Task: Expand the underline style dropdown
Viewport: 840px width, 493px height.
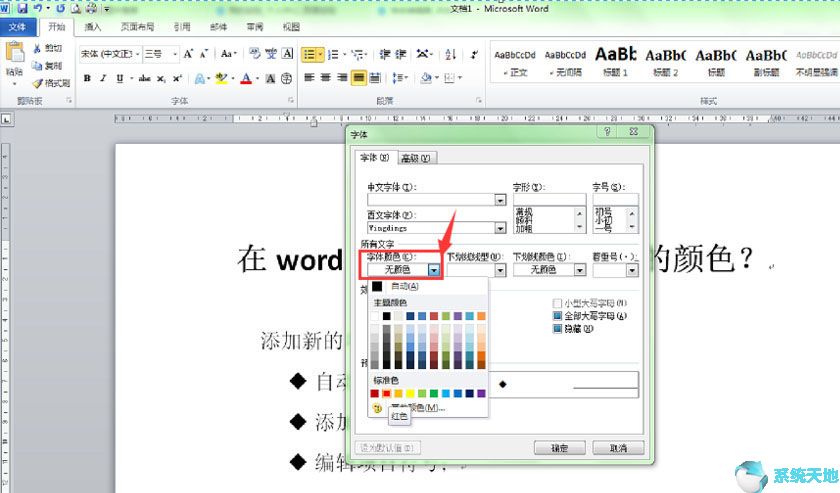Action: coord(500,270)
